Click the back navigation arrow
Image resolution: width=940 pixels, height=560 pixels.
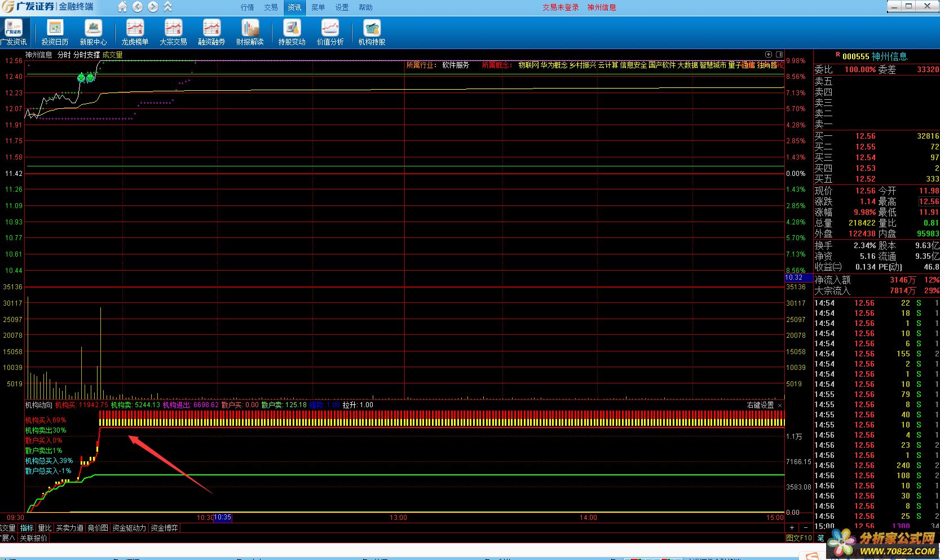pos(138,7)
